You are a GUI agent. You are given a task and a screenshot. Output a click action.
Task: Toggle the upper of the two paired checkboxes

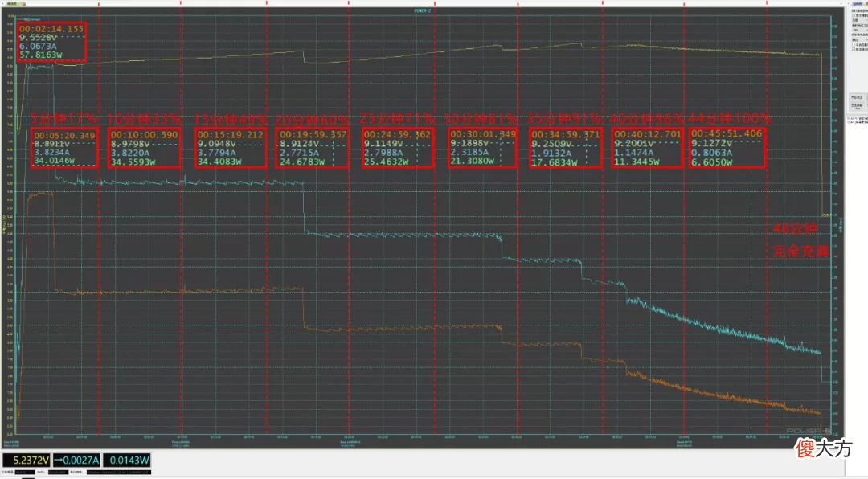pos(854,45)
